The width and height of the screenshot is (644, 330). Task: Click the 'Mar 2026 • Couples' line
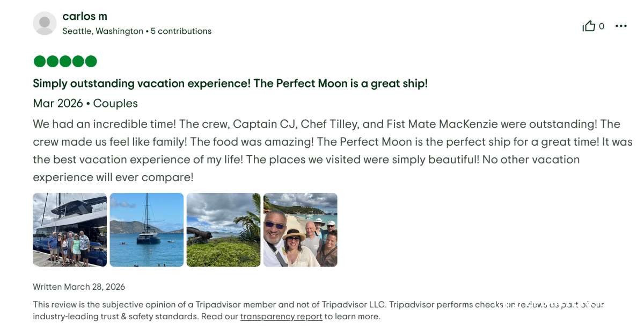point(85,103)
